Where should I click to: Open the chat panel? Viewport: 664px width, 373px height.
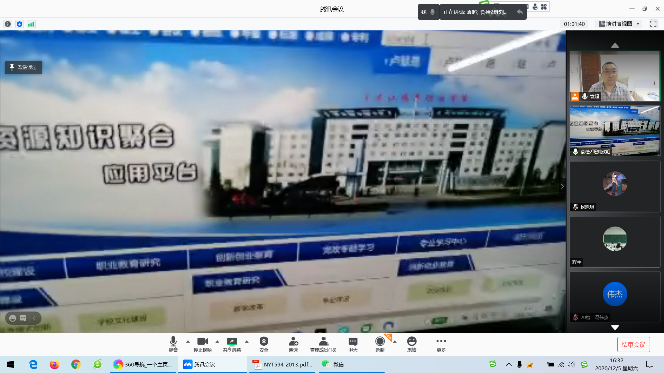tap(353, 344)
